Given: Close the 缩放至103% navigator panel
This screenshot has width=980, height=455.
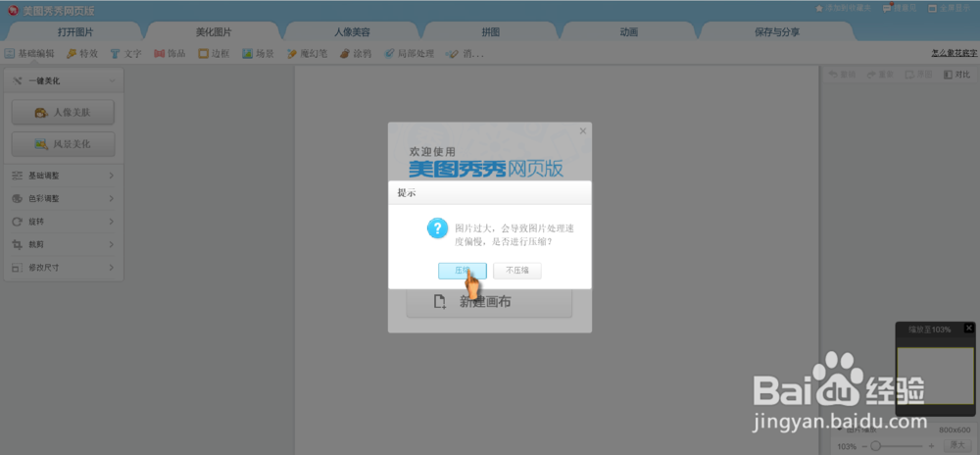Looking at the screenshot, I should pyautogui.click(x=969, y=328).
